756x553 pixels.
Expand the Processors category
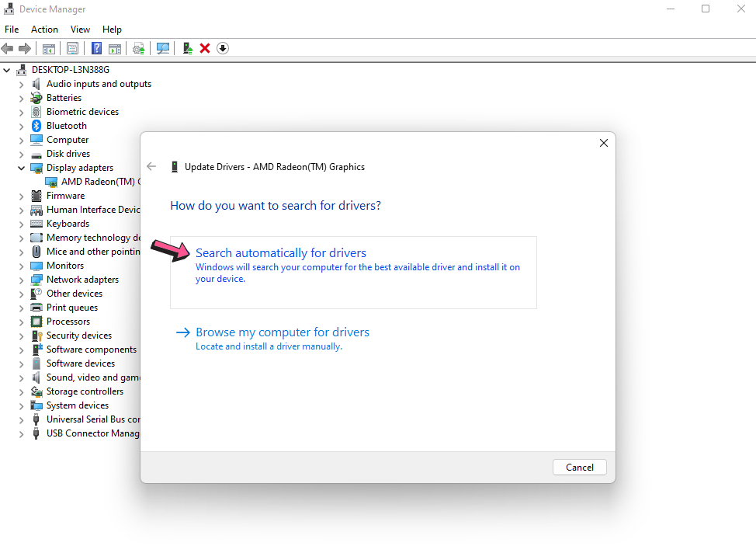click(21, 322)
